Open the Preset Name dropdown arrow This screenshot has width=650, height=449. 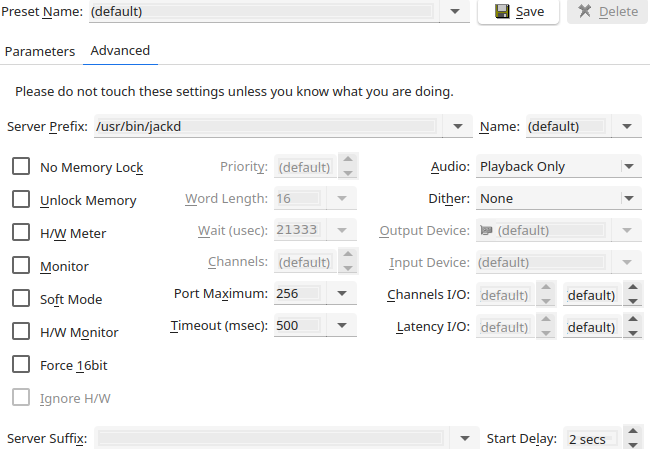point(454,12)
